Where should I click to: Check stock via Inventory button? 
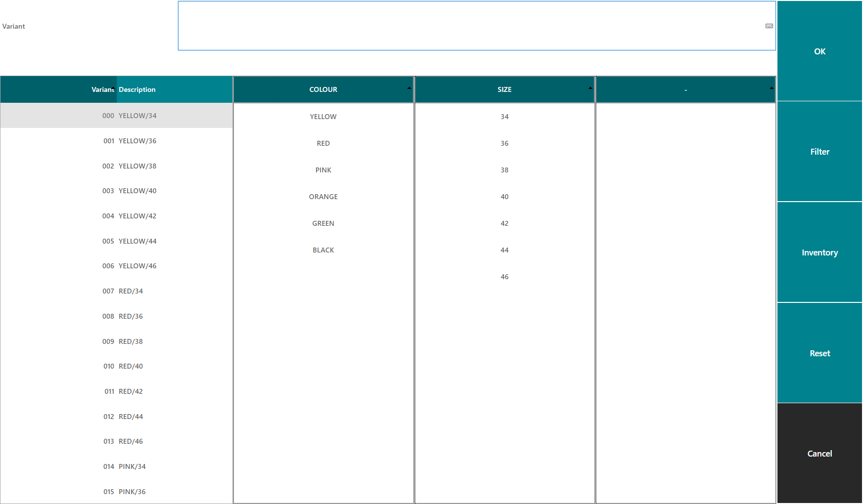pyautogui.click(x=819, y=252)
